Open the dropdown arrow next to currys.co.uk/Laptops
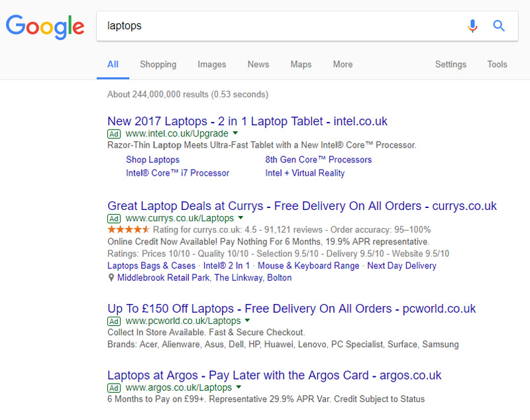530x420 pixels. tap(240, 218)
